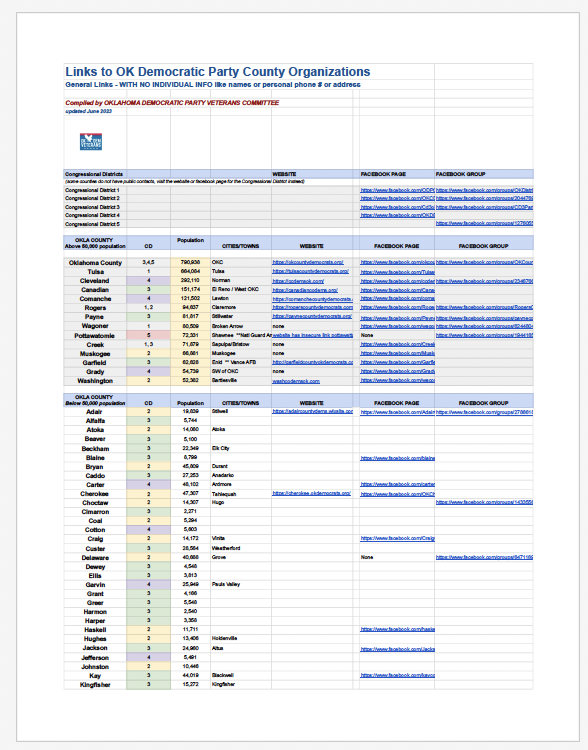Select Oklahoma County population cell 790,936
The height and width of the screenshot is (750, 588).
click(x=190, y=262)
